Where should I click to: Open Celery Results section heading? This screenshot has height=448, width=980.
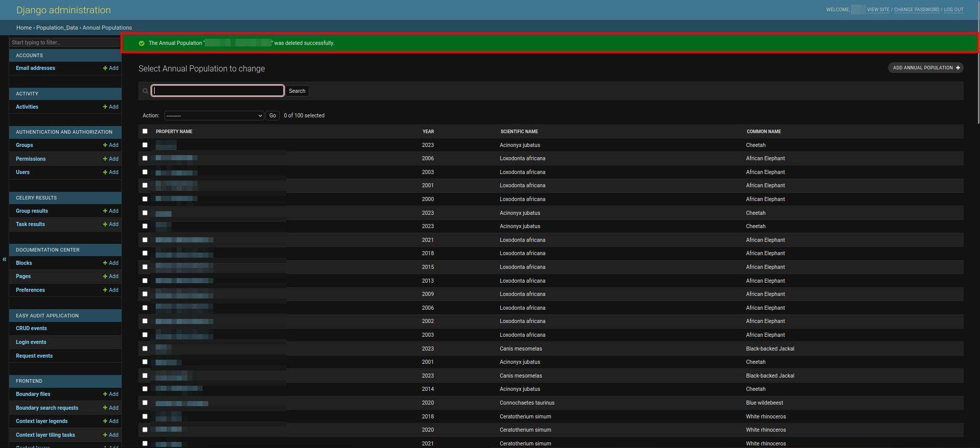coord(36,198)
